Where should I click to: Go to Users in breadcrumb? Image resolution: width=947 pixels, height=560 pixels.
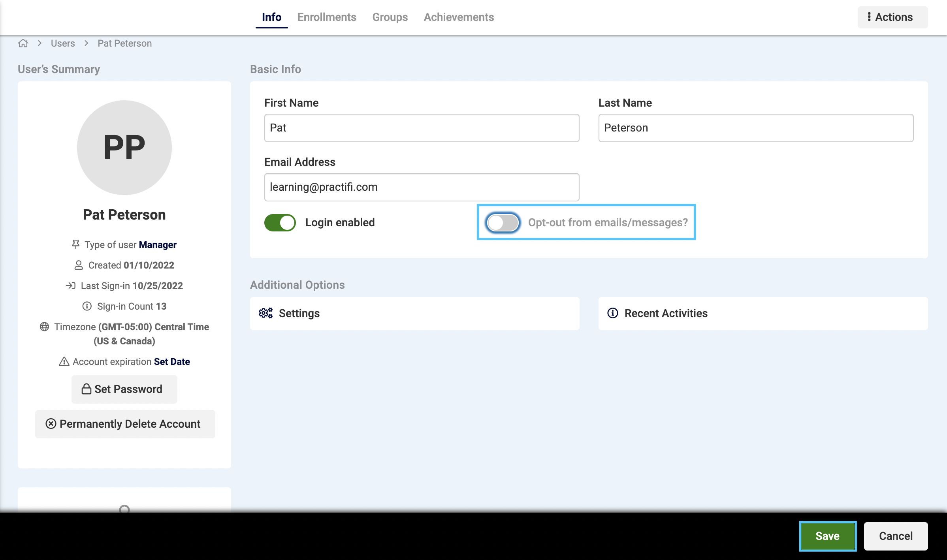63,43
